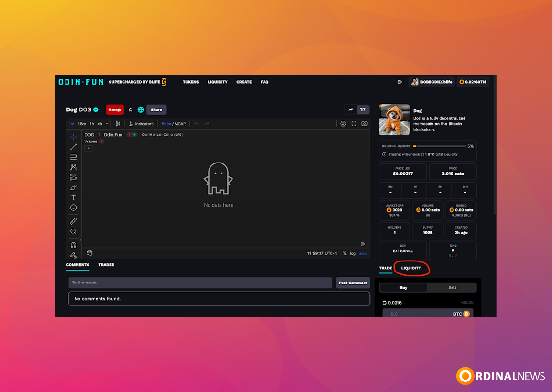Click the red Manage button
Screen dimensions: 552x392
[x=115, y=109]
